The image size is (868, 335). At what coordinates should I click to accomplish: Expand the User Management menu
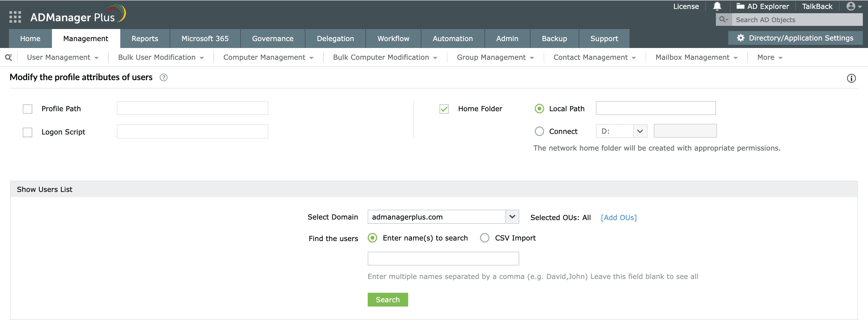(x=63, y=57)
